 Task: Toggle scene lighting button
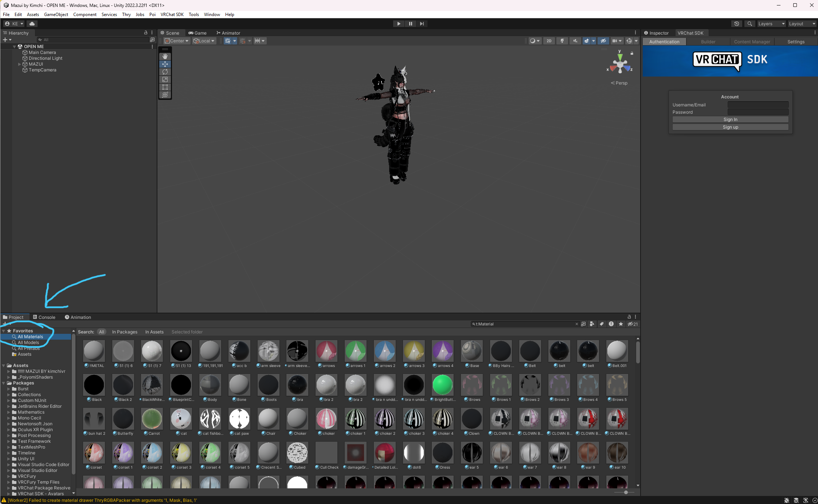pos(562,41)
